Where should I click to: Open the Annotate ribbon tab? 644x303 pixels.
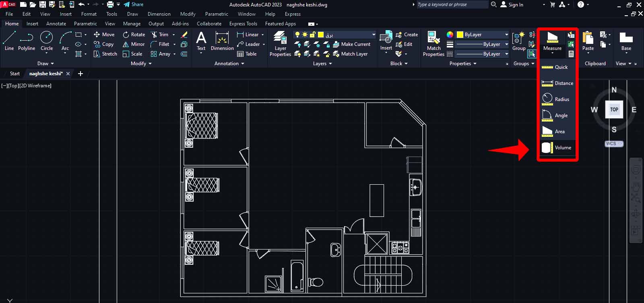pos(56,24)
